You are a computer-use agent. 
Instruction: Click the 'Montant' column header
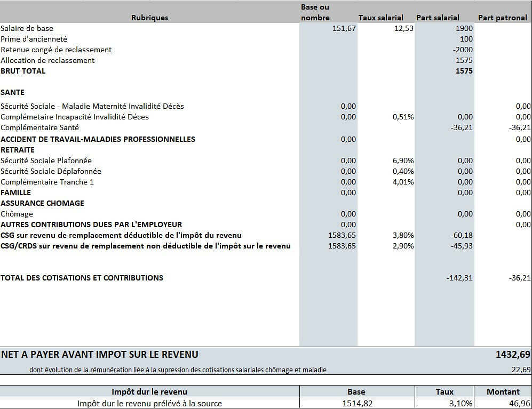[x=503, y=392]
